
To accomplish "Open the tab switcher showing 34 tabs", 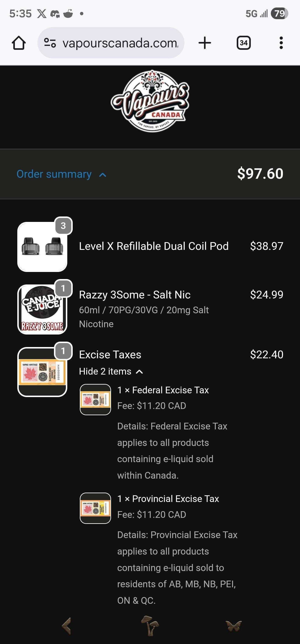I will 244,43.
